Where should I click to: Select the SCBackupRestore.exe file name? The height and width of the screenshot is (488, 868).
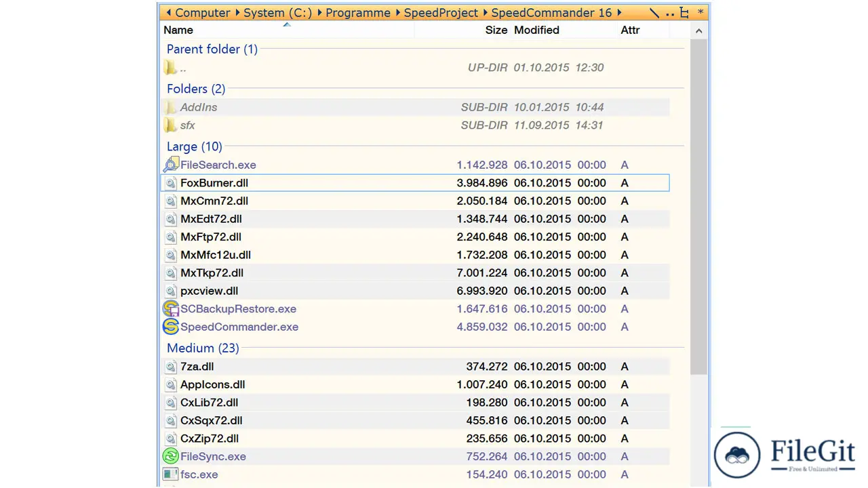[x=239, y=309]
